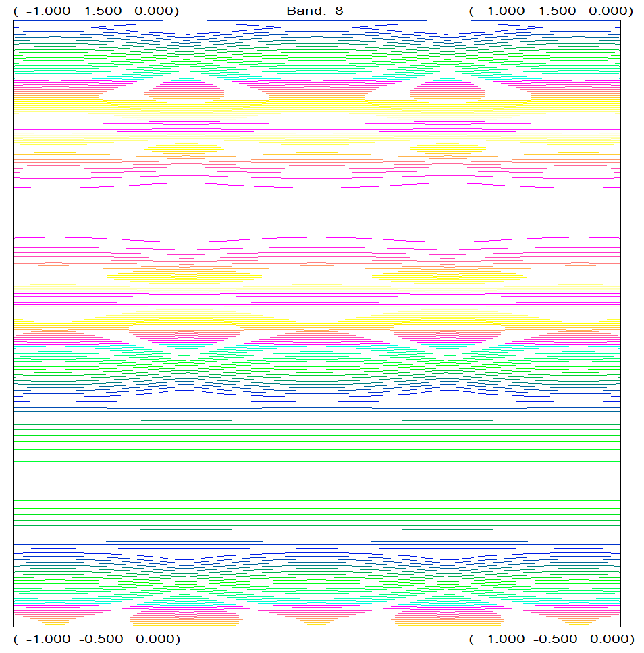
Task: Select the middle-left green contour arch center
Action: pos(186,369)
